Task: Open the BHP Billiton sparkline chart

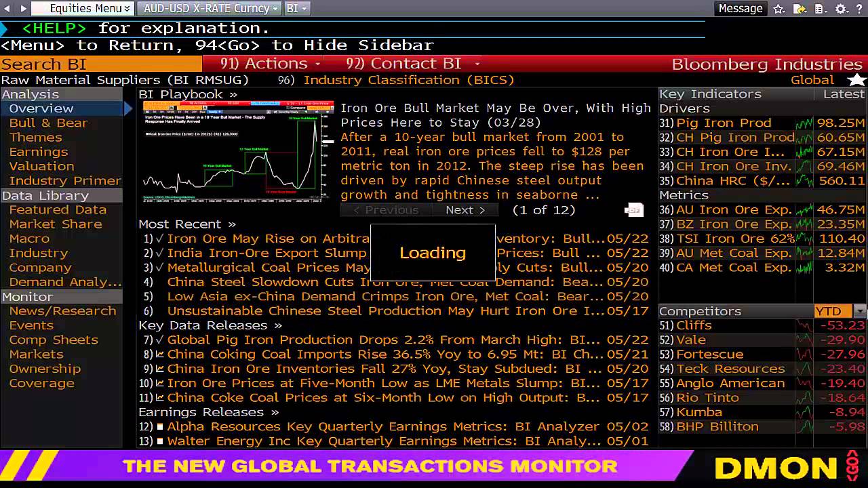Action: [x=804, y=426]
